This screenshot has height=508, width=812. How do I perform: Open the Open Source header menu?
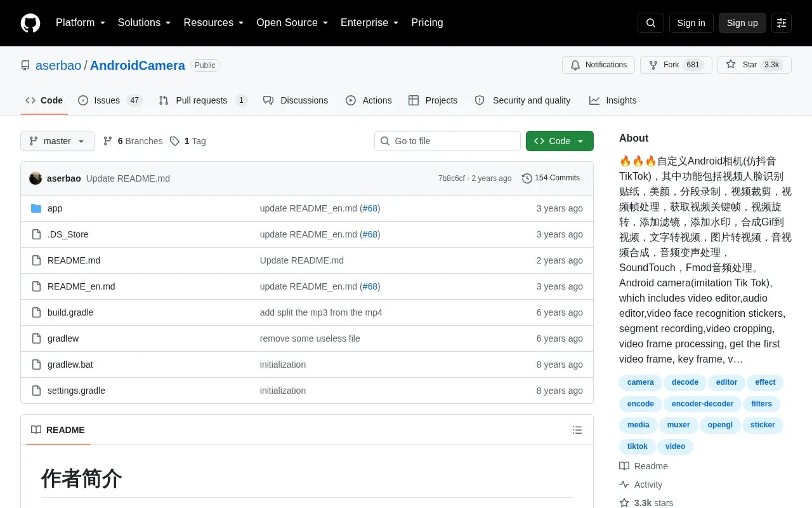coord(292,23)
